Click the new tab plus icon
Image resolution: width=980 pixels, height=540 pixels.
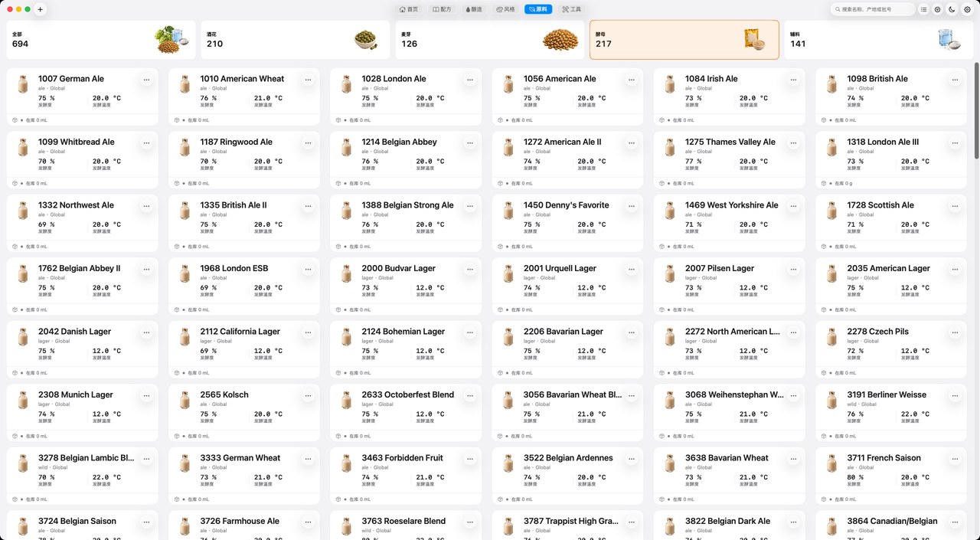coord(41,9)
